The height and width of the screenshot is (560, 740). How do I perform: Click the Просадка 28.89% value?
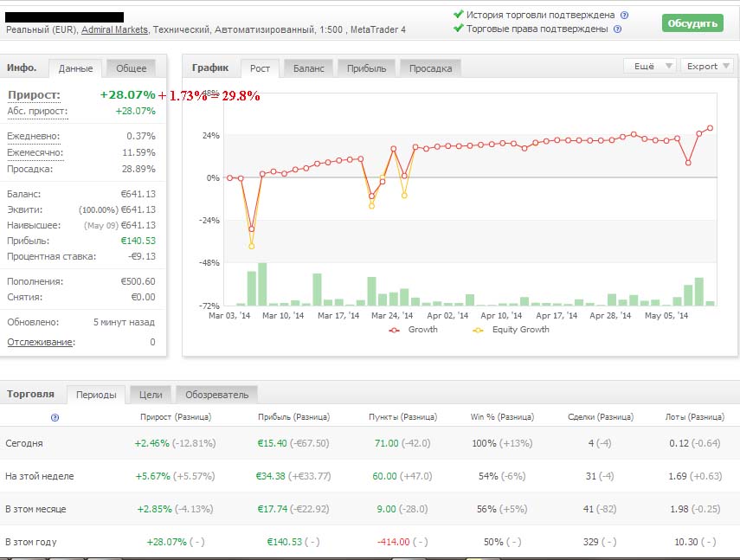138,169
